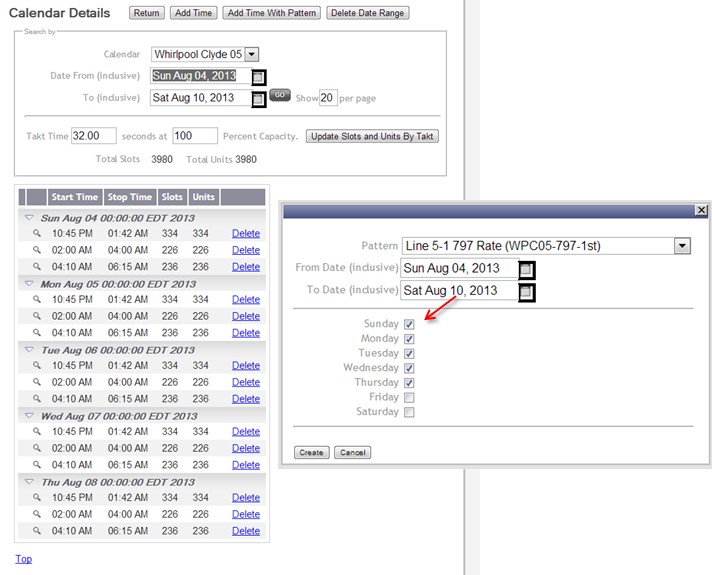Delete the Sun Aug 04 10:45 PM entry
The height and width of the screenshot is (575, 712).
click(x=246, y=233)
